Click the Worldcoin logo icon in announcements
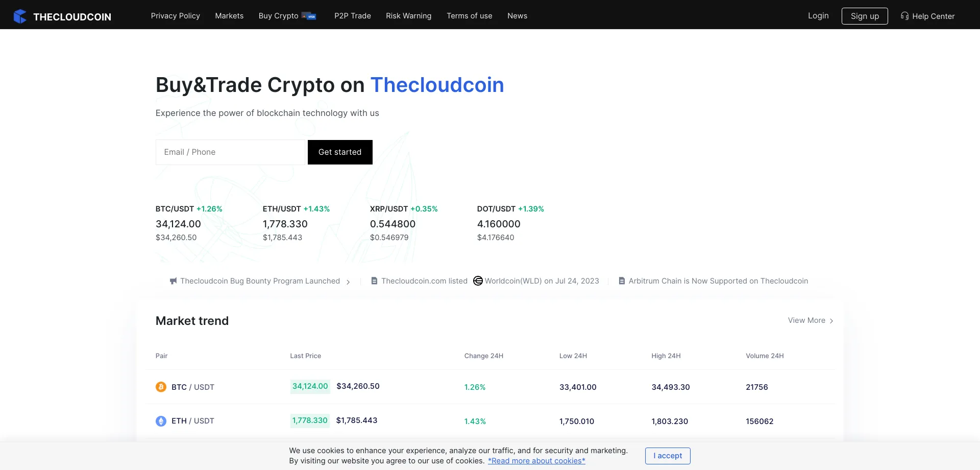 [x=478, y=281]
